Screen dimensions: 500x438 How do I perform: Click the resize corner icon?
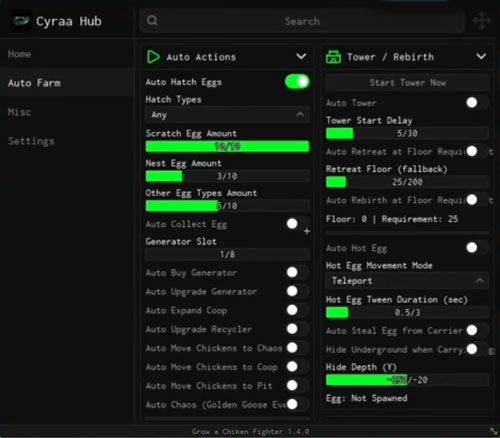click(493, 431)
